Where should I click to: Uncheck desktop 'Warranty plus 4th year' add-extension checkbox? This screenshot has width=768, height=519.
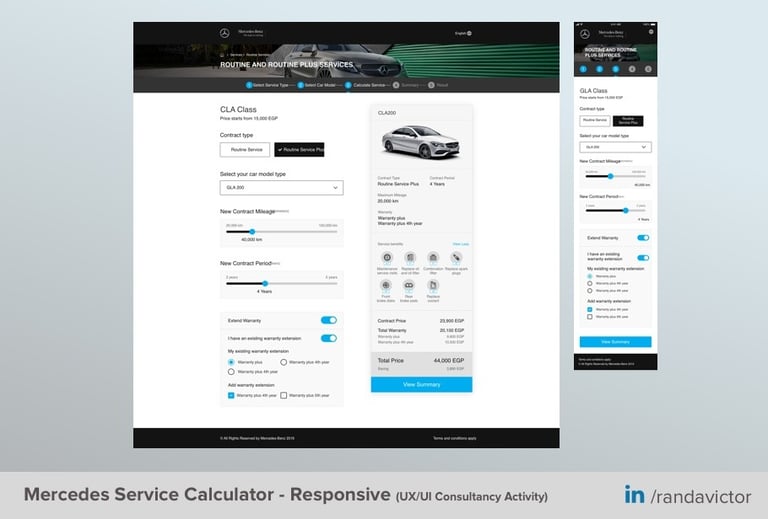click(x=231, y=395)
